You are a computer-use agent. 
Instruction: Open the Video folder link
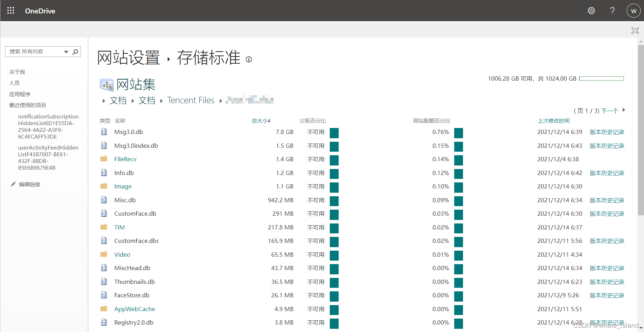click(122, 255)
